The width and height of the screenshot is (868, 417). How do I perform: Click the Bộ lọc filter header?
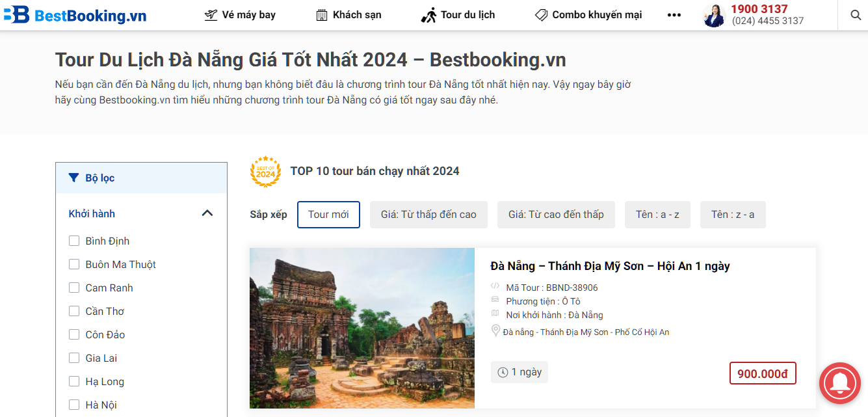tap(141, 178)
